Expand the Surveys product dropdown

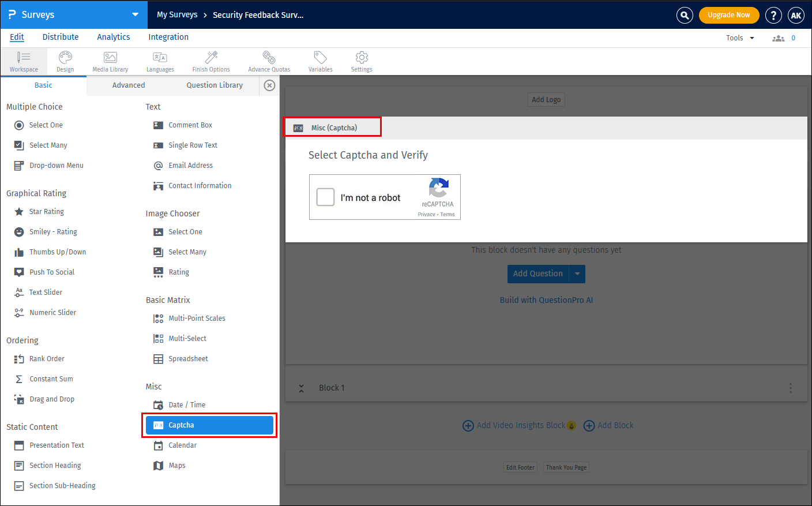pyautogui.click(x=135, y=14)
